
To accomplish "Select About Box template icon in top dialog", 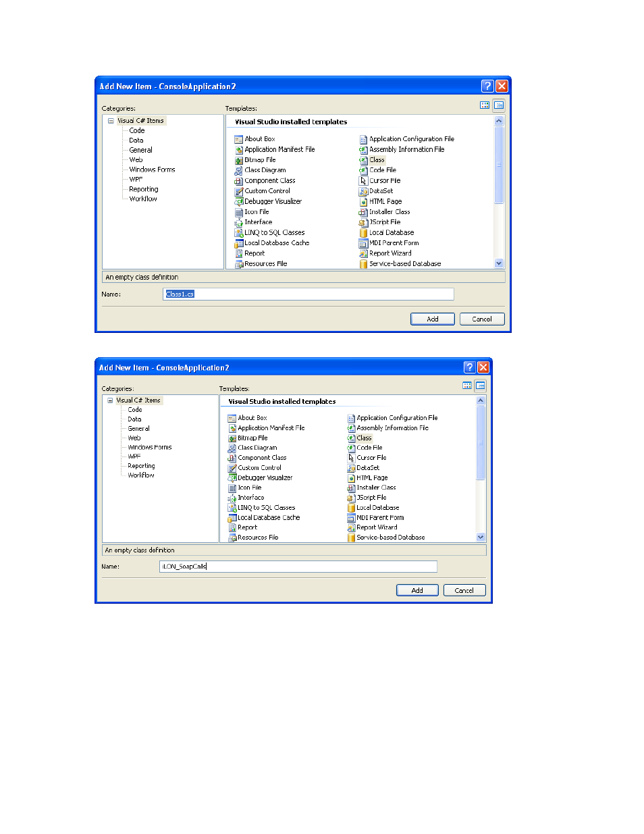I will [238, 139].
